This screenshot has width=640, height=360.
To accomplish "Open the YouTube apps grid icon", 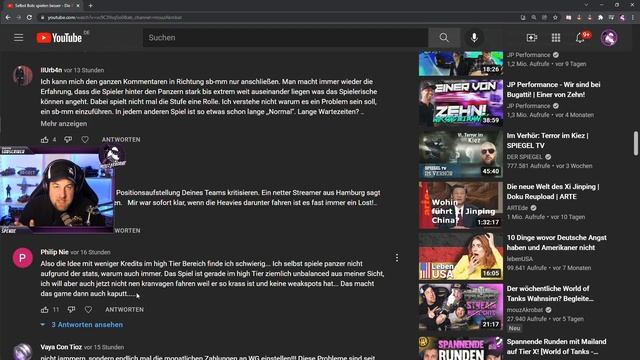I will tap(556, 38).
